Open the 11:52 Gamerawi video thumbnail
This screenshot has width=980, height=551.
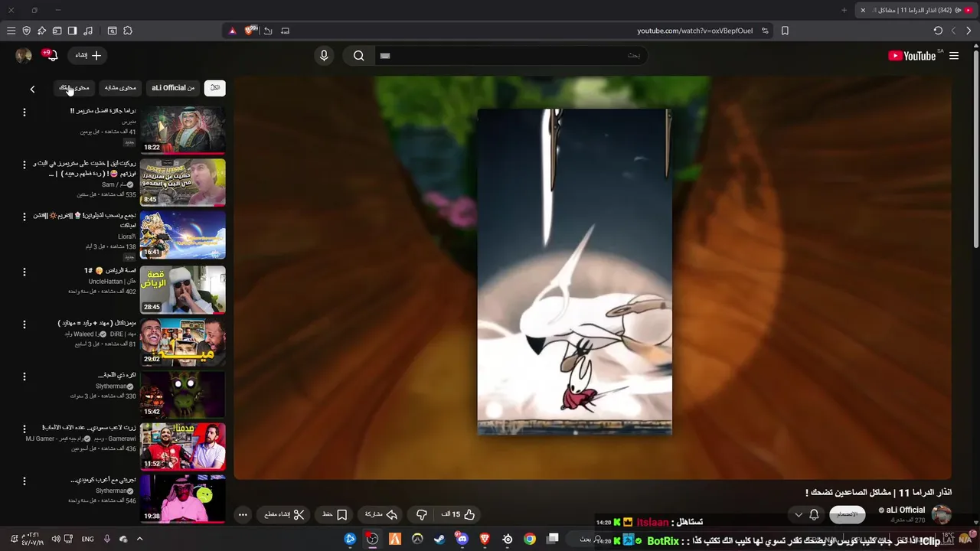[x=183, y=447]
